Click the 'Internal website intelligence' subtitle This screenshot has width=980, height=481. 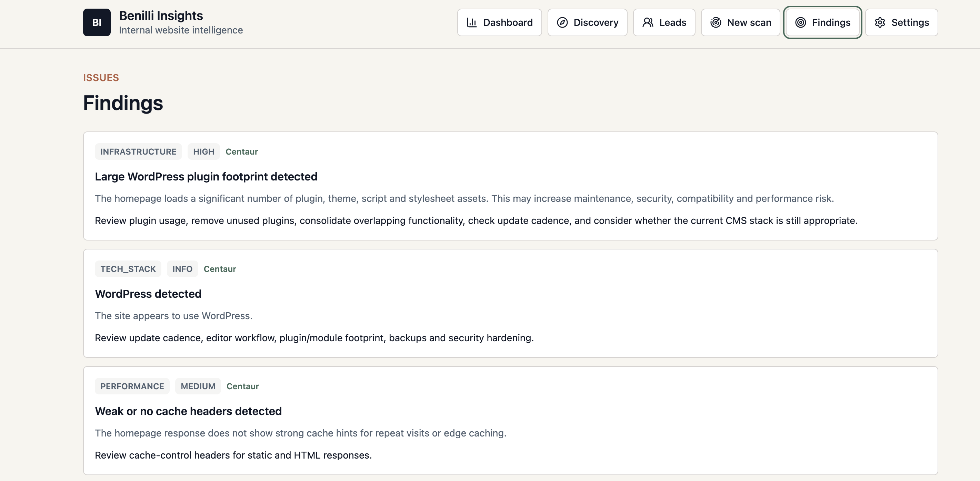point(181,30)
